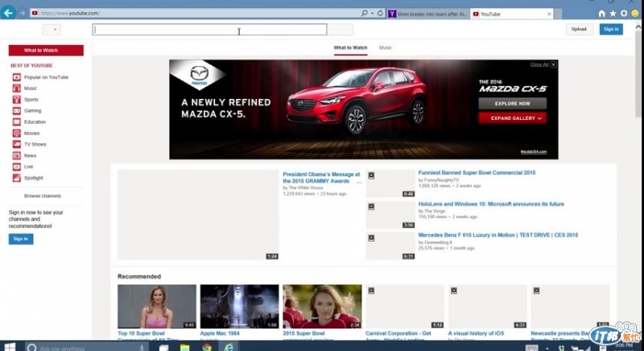
Task: Click the Upload button
Action: point(579,29)
